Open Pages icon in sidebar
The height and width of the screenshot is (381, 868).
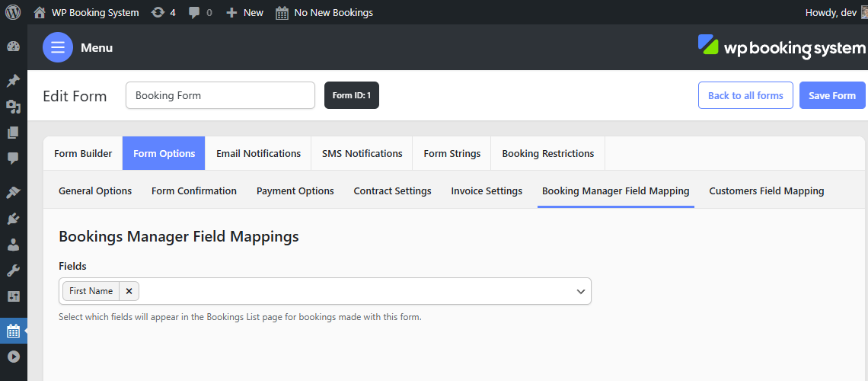coord(13,133)
